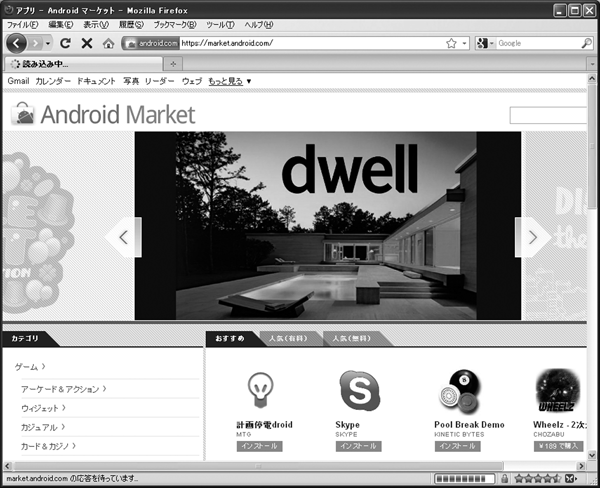This screenshot has width=600, height=488.
Task: Open the カジュアル category
Action: coord(43,427)
